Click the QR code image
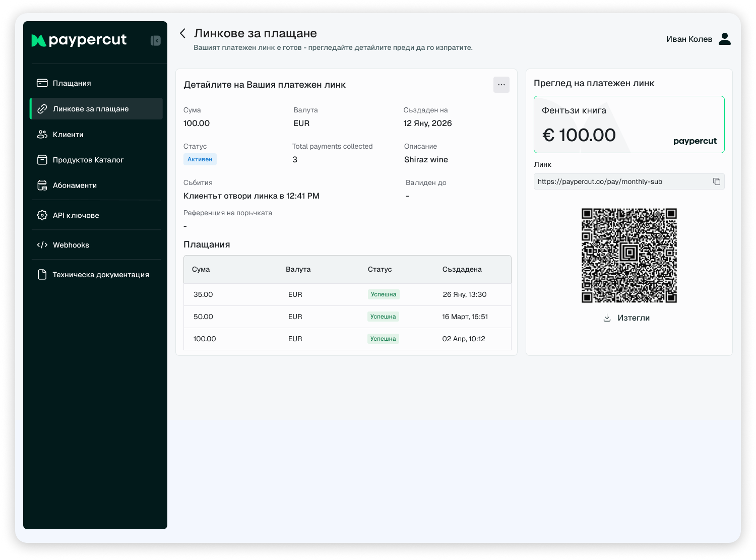756x560 pixels. pyautogui.click(x=629, y=256)
